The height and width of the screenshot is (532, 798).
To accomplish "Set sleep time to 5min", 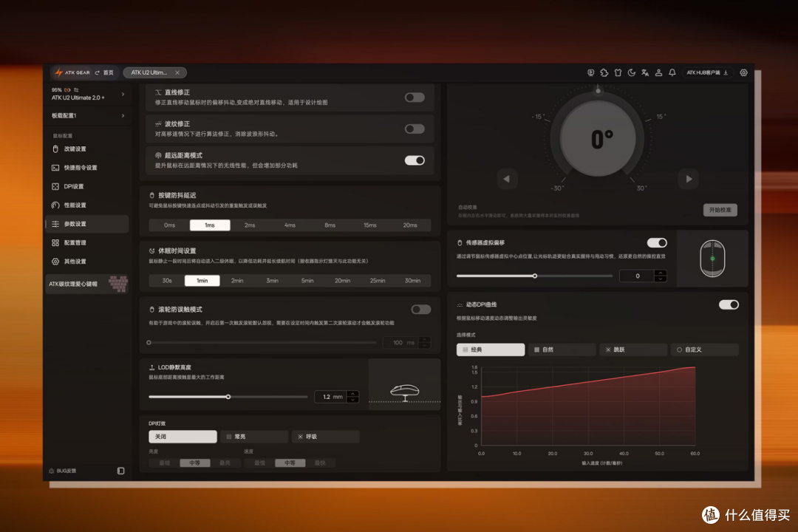I will [307, 281].
